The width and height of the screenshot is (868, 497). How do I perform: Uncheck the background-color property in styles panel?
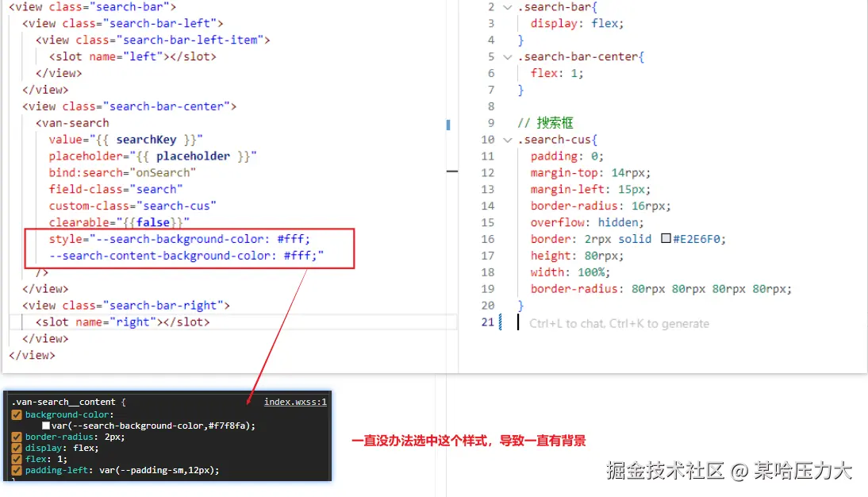pos(17,414)
